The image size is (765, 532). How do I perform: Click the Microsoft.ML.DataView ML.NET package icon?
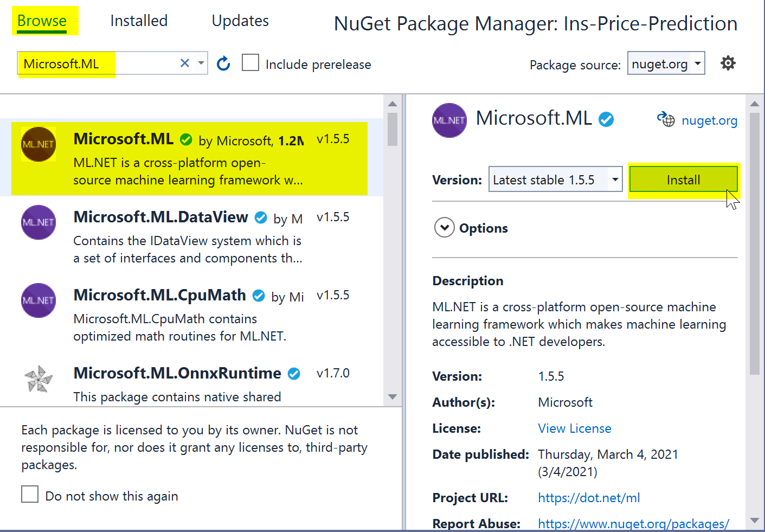click(x=38, y=222)
